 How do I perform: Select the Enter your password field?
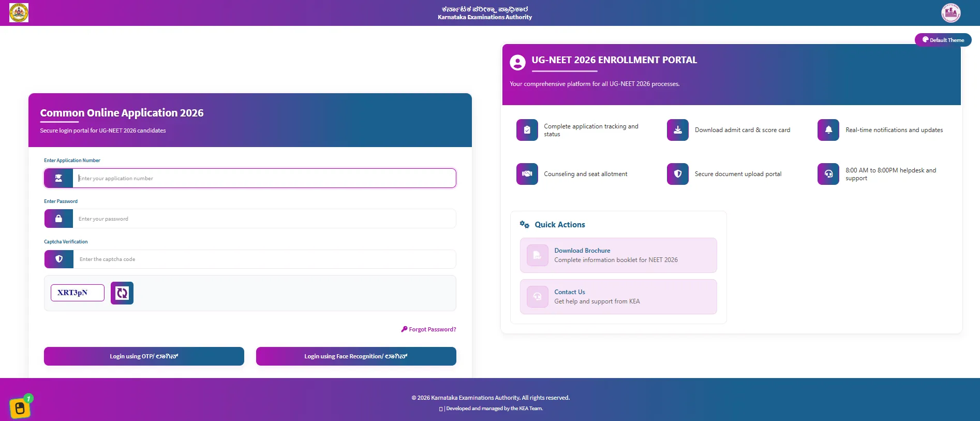coord(264,219)
